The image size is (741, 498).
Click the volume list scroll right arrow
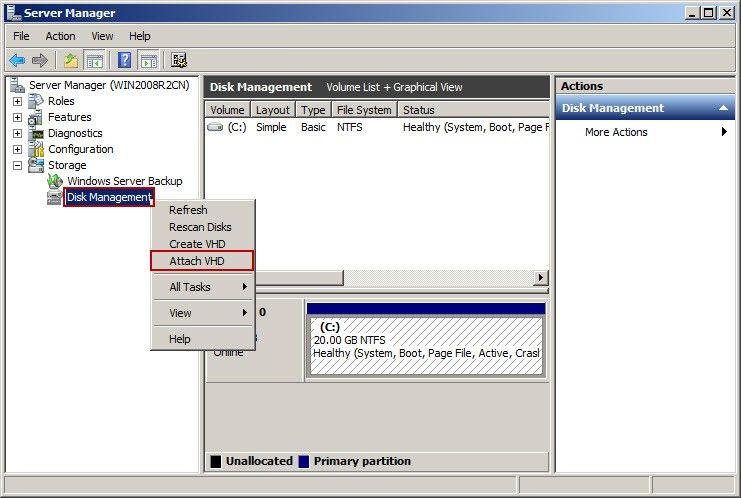tap(540, 277)
